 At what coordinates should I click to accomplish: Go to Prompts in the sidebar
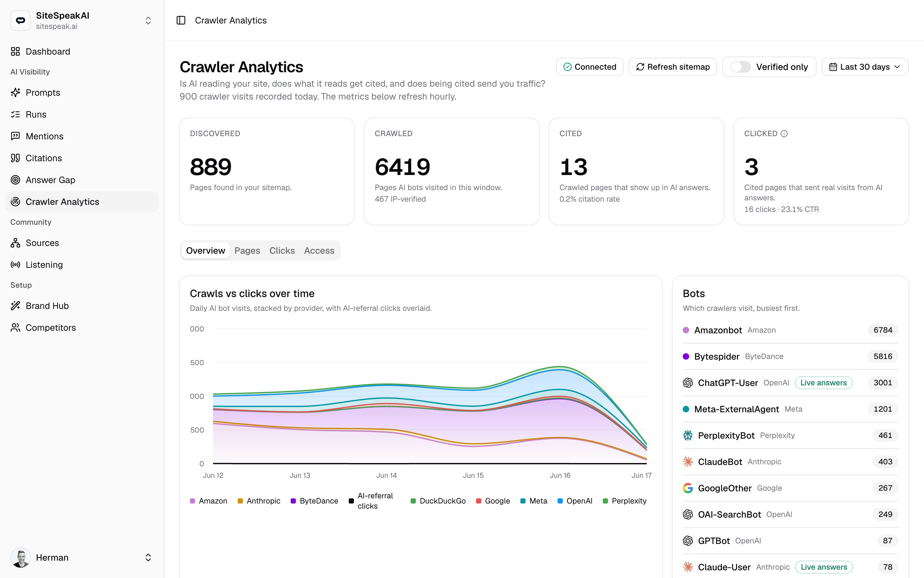point(82,92)
